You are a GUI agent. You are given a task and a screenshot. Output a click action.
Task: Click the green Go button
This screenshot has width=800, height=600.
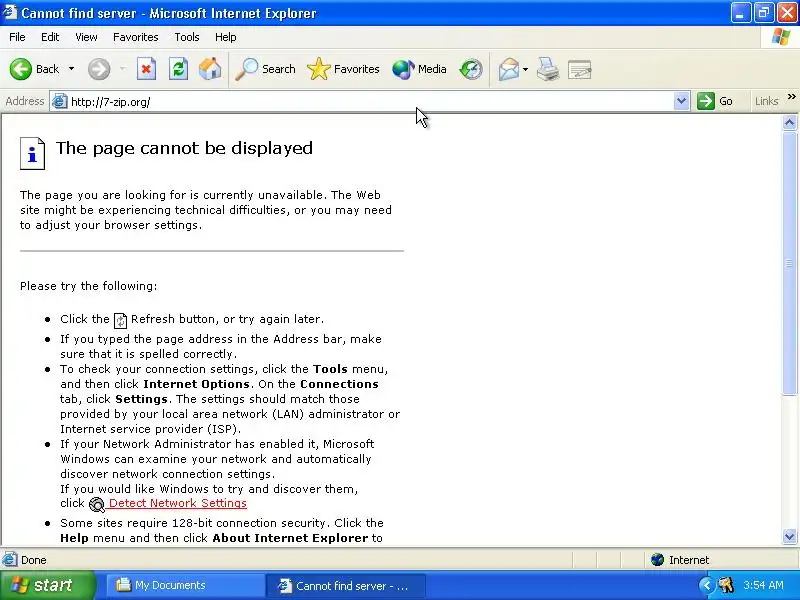pyautogui.click(x=715, y=101)
